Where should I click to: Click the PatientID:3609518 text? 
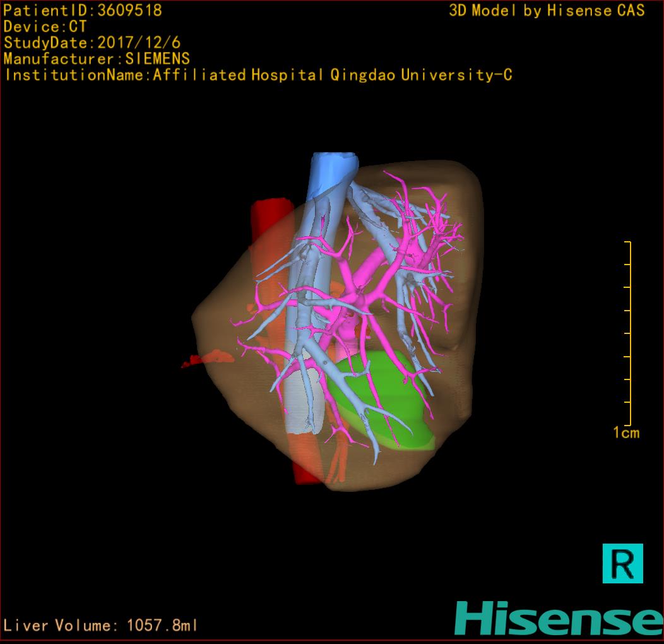coord(83,10)
